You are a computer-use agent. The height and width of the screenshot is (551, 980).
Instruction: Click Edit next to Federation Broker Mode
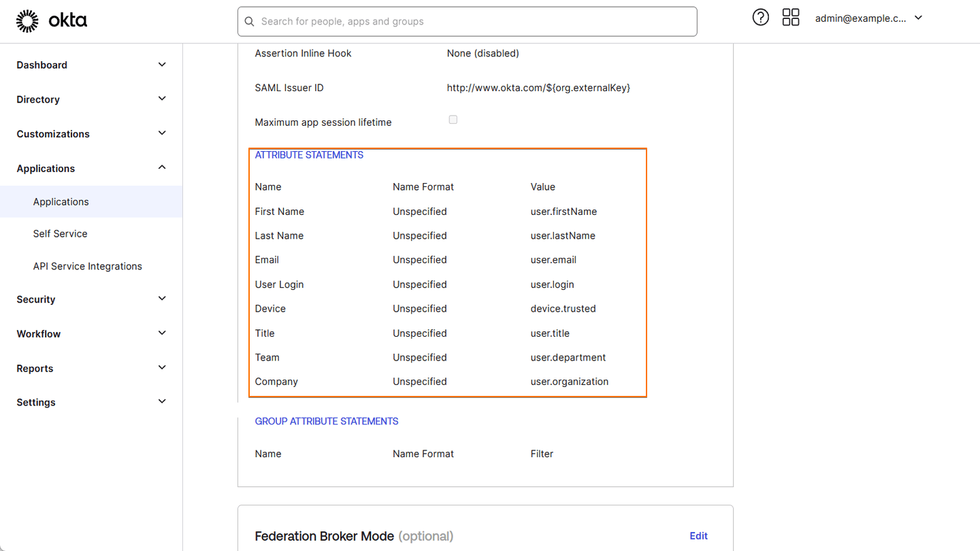tap(698, 535)
